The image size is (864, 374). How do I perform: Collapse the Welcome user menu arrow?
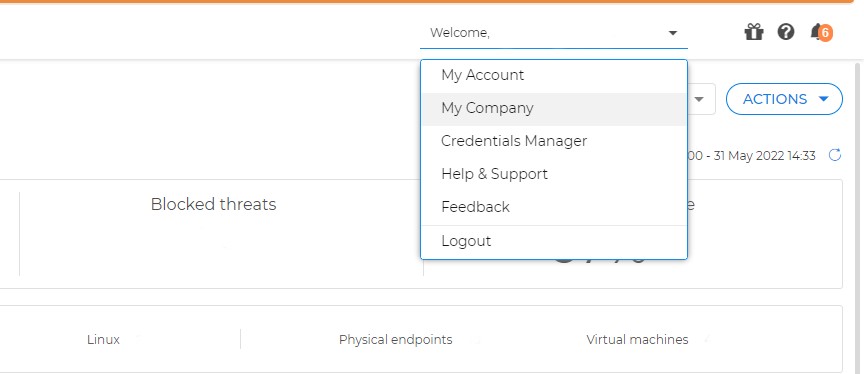pyautogui.click(x=672, y=33)
